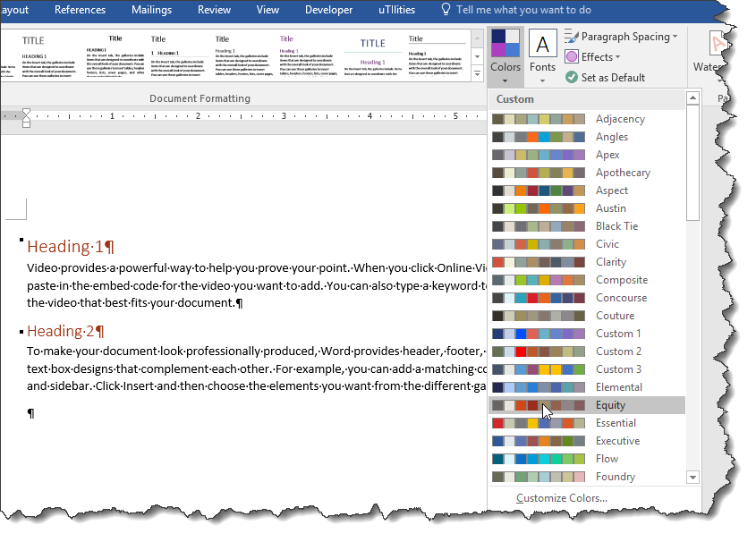Click the Set as Default checkmark icon

tap(572, 77)
